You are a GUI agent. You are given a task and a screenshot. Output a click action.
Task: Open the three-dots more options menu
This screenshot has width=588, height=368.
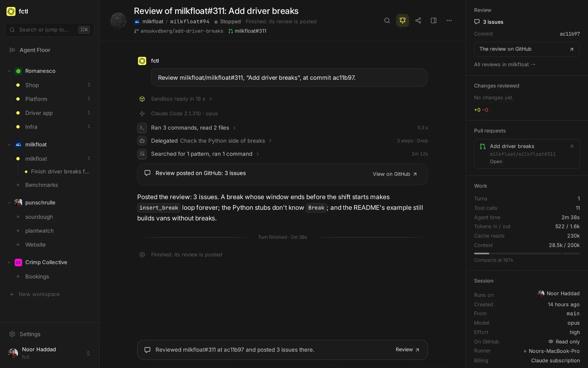[x=449, y=21]
